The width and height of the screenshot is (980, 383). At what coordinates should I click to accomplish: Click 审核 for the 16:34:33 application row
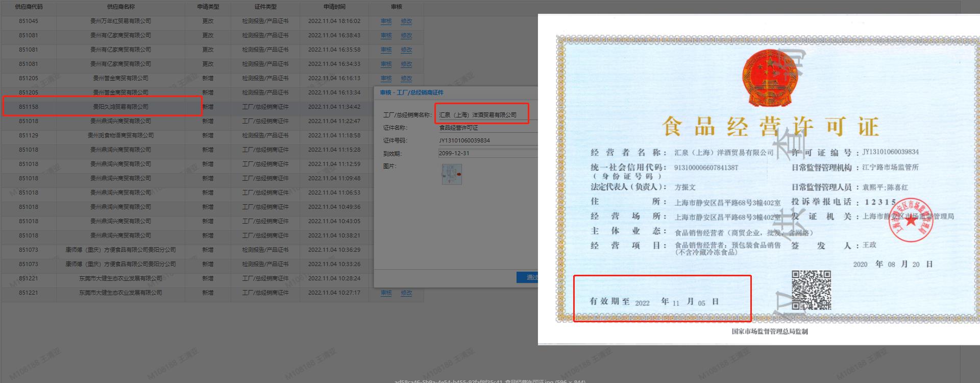pos(386,64)
